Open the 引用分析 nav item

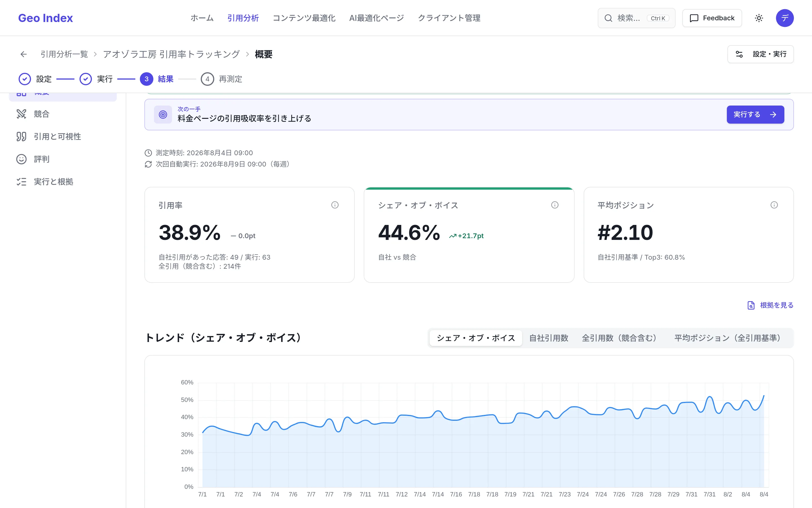tap(243, 18)
